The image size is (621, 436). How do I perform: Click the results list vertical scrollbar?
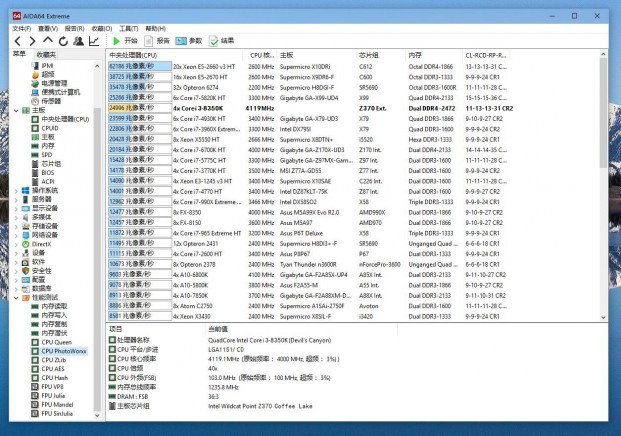[603, 186]
